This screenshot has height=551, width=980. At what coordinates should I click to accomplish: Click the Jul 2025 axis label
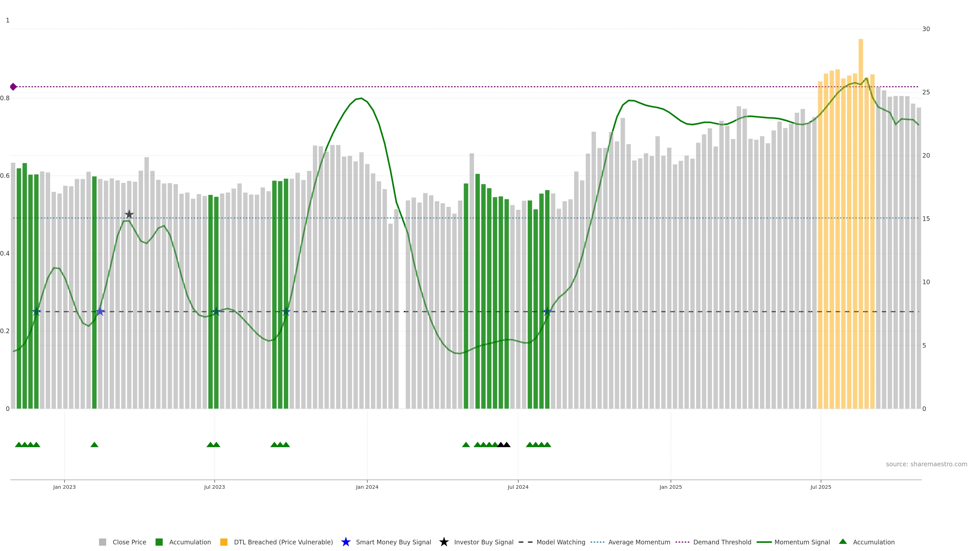coord(820,487)
